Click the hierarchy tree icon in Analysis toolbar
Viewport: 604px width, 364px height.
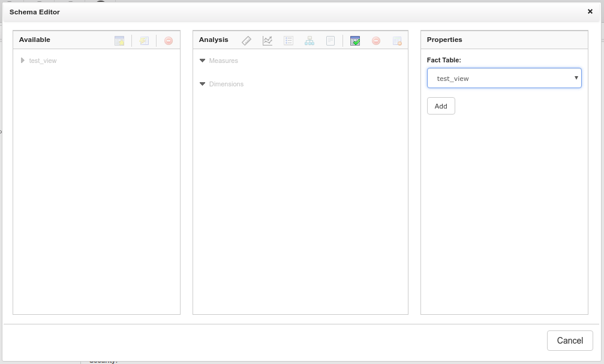coord(309,41)
